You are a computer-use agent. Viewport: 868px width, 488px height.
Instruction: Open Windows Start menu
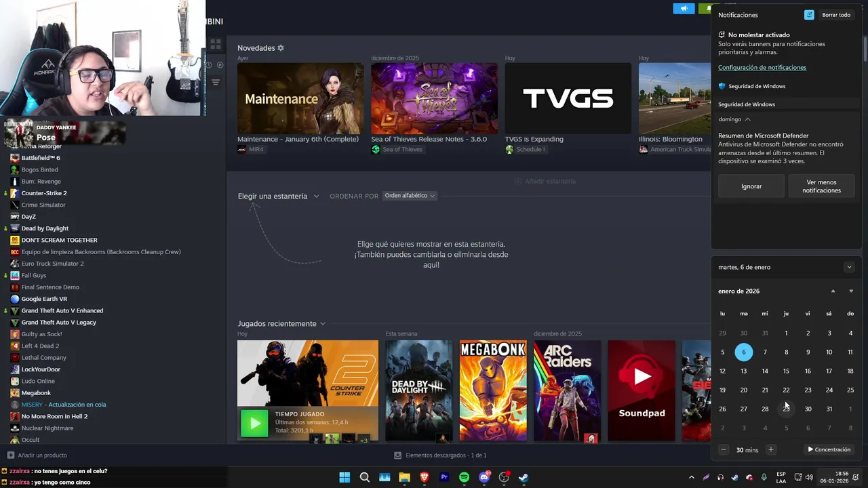[x=344, y=477]
